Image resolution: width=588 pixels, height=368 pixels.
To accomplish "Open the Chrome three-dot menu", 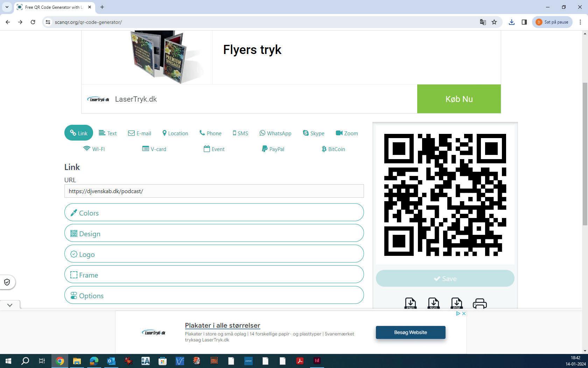I will 580,22.
